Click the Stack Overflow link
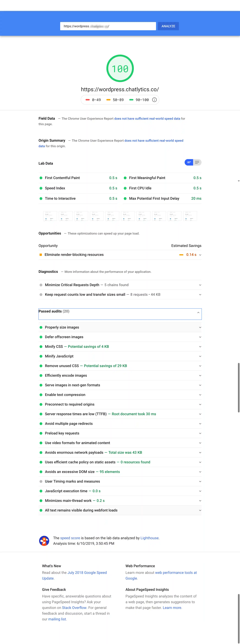Screen dimensions: 240x644 point(74,608)
